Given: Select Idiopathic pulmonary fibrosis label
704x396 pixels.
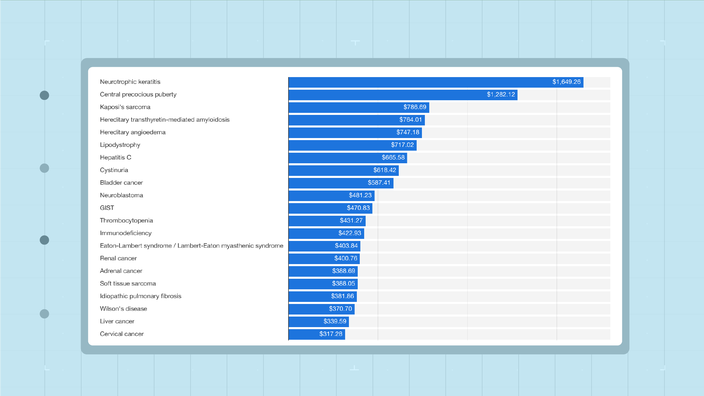Looking at the screenshot, I should [141, 296].
